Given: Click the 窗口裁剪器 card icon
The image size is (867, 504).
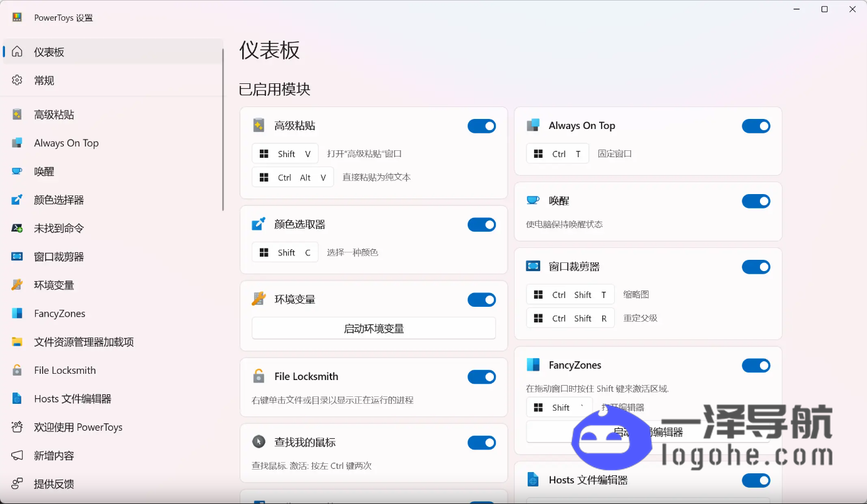Looking at the screenshot, I should pyautogui.click(x=533, y=266).
